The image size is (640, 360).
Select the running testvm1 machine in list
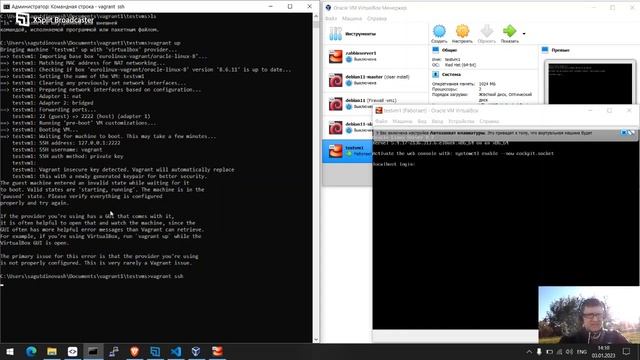pyautogui.click(x=348, y=151)
